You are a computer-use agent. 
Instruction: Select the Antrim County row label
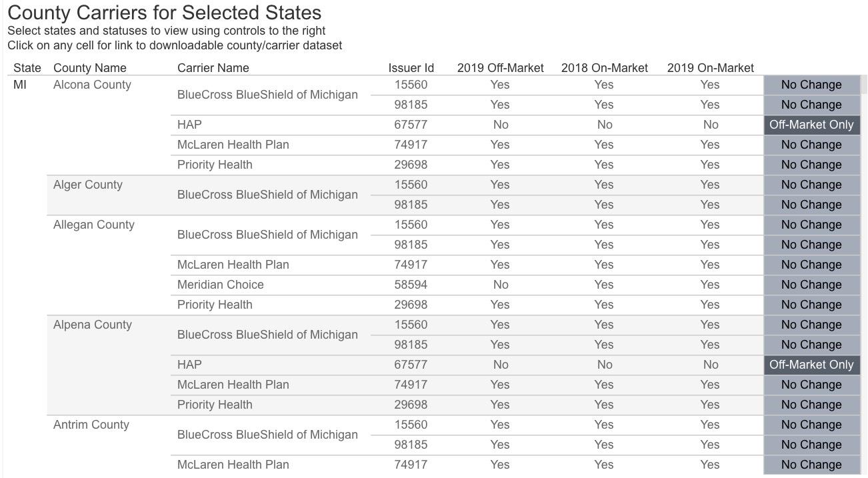tap(91, 425)
